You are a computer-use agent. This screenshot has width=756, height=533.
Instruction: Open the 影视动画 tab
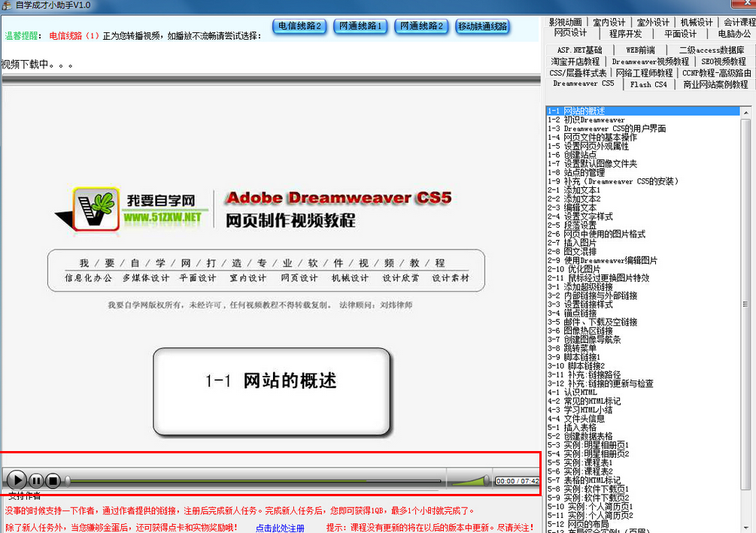coord(565,22)
